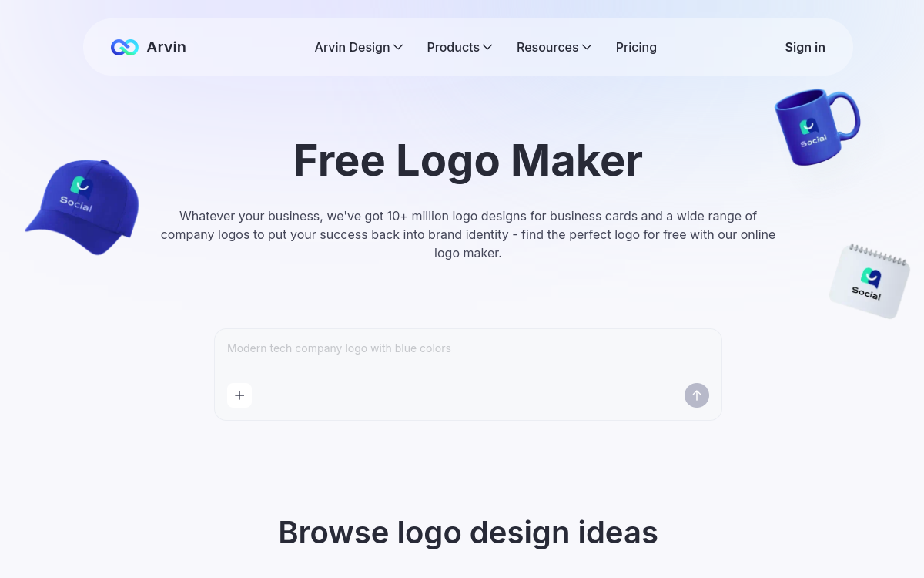Expand the chevron beside Arvin Design

tap(398, 47)
